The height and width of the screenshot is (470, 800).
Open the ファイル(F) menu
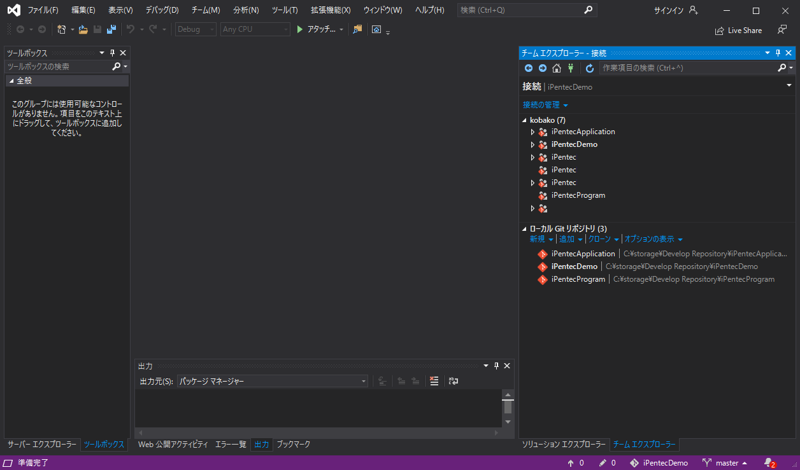coord(43,10)
